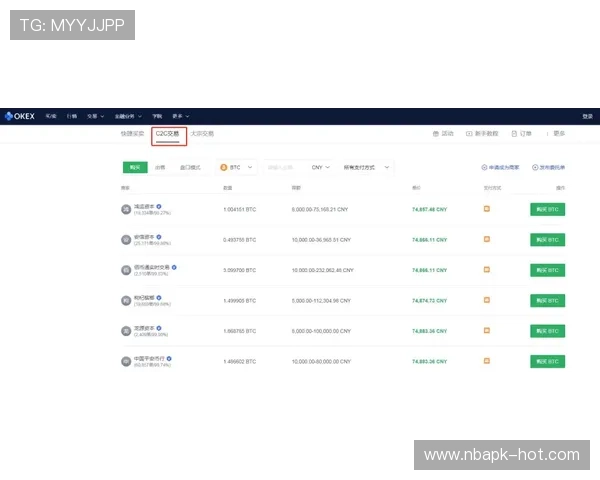Click the 新手教程 tutorial video icon
This screenshot has width=600, height=480.
(469, 134)
